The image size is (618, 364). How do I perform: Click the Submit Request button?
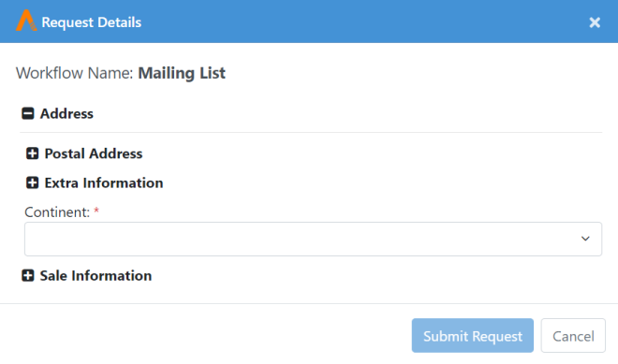coord(473,336)
